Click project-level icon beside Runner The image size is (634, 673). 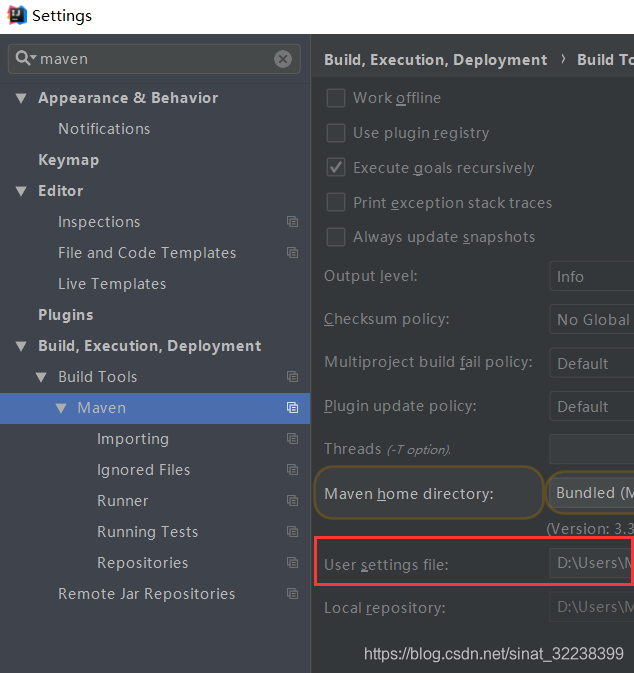click(x=292, y=500)
